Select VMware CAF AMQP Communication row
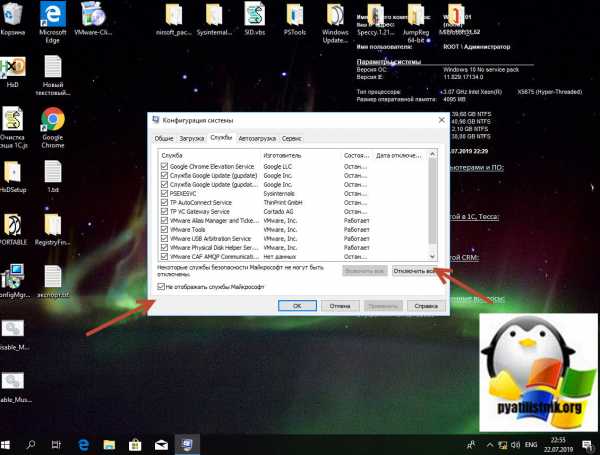Screen dimensions: 600x455 [x=293, y=256]
